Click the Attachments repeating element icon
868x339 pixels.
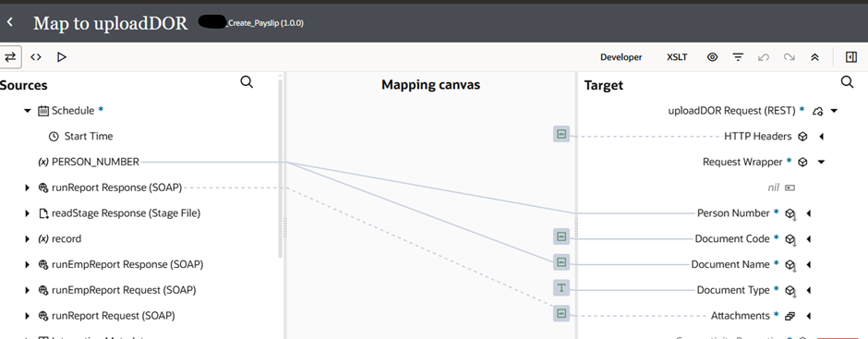[790, 316]
